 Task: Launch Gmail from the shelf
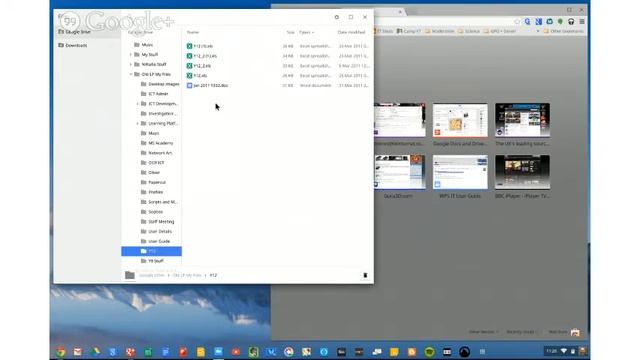78,351
